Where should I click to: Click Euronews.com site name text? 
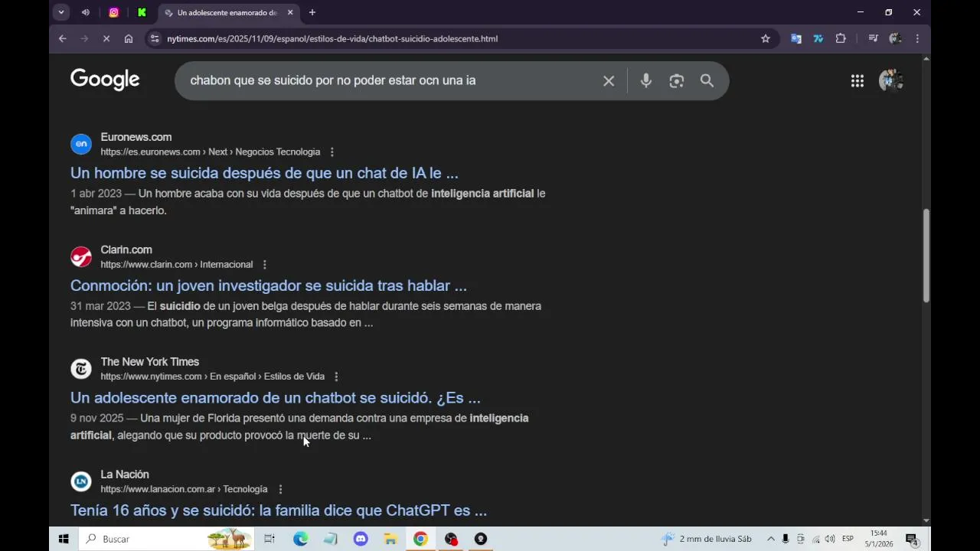[x=136, y=137]
